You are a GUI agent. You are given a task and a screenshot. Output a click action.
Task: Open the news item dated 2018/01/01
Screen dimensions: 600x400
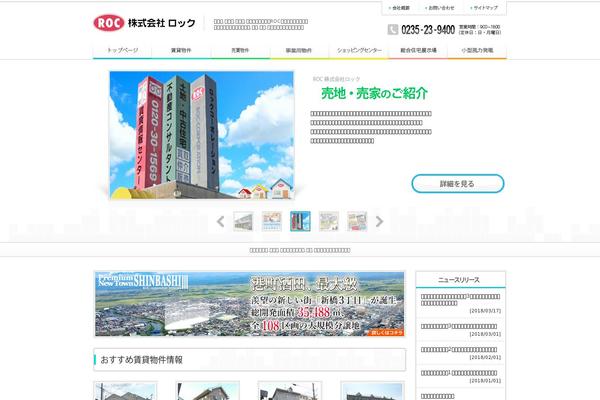click(x=461, y=376)
